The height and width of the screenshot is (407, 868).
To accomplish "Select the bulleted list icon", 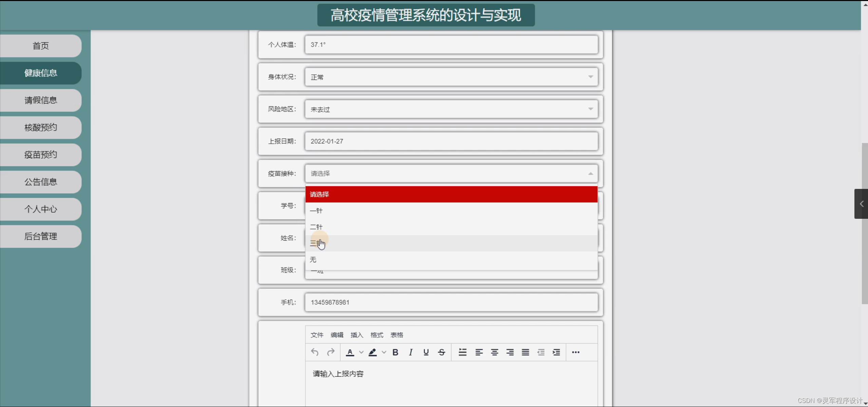I will click(463, 352).
